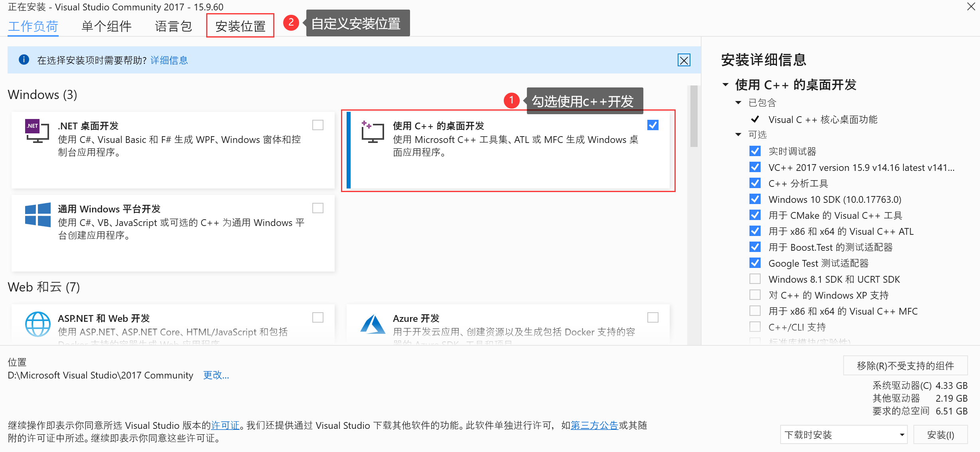This screenshot has height=452, width=980.
Task: Click the Universal Windows Platform logo icon
Action: [x=37, y=214]
